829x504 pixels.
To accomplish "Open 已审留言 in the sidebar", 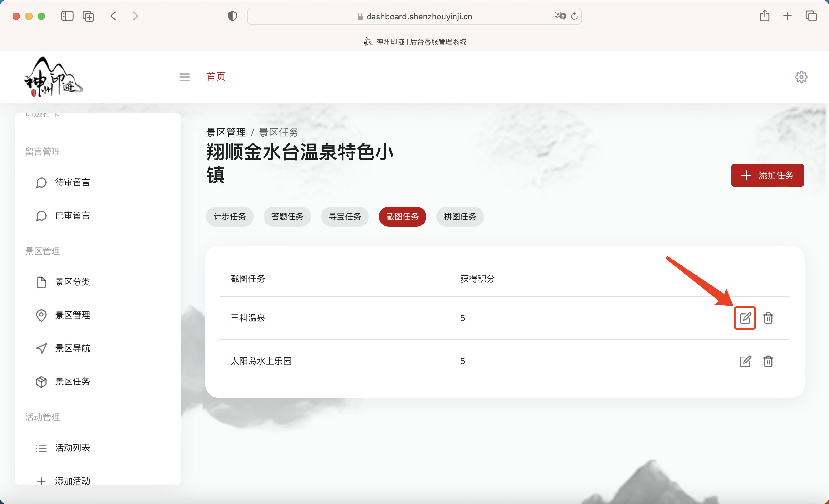I will 72,216.
